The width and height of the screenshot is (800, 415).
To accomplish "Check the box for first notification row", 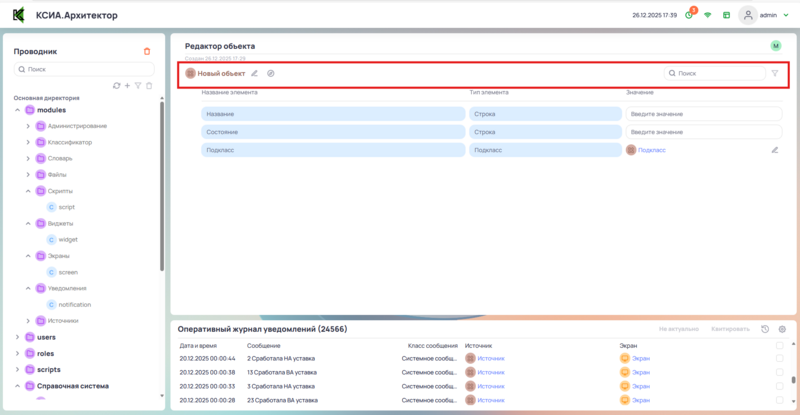I will 780,358.
